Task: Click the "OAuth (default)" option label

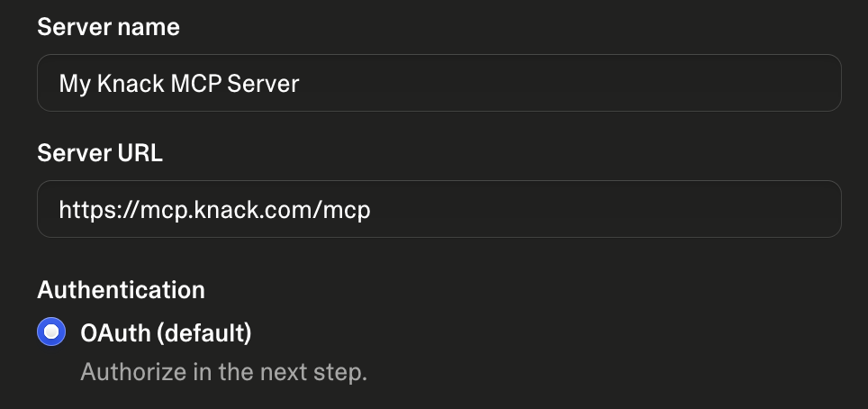Action: 166,332
